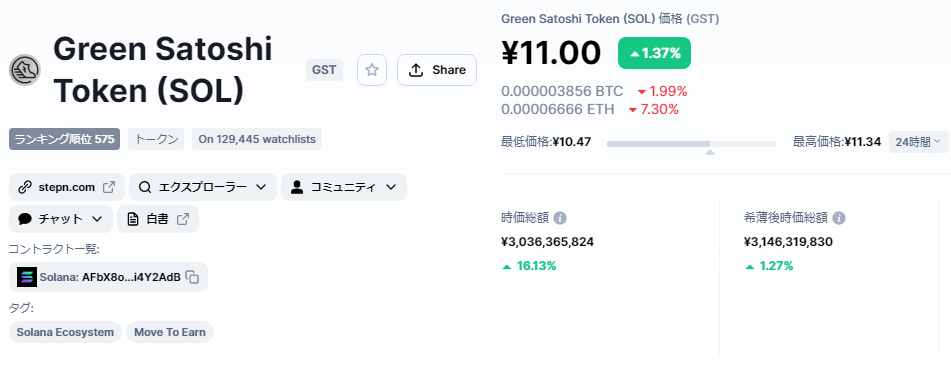
Task: Expand the エクスプローラー dropdown
Action: pos(203,187)
